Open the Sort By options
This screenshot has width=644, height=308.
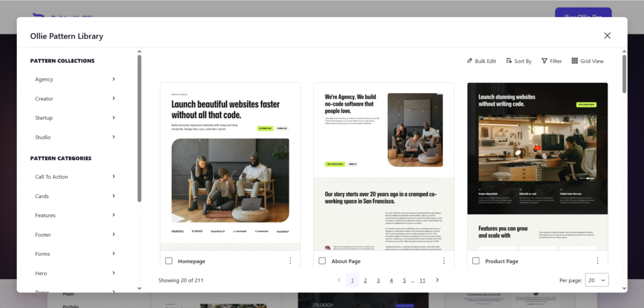coord(518,61)
